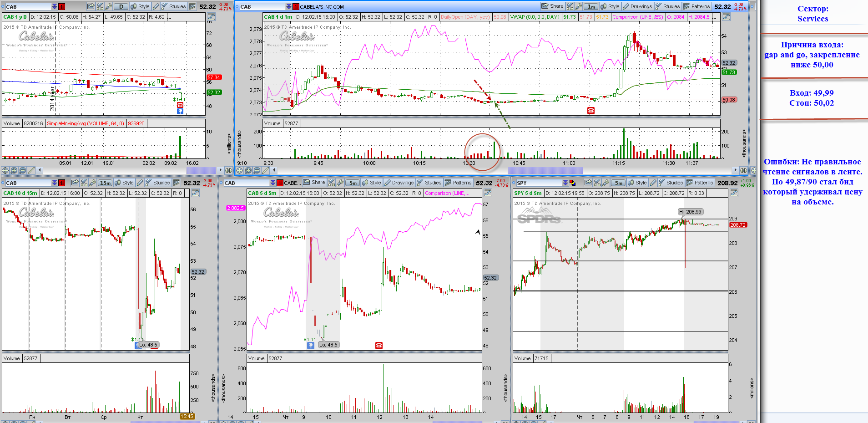
Task: Click the zoom-in magnifier below the daily chart
Action: pos(14,170)
